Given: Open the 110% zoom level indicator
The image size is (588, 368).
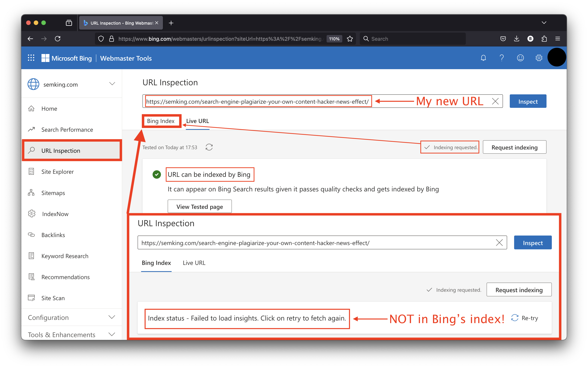Looking at the screenshot, I should click(334, 39).
